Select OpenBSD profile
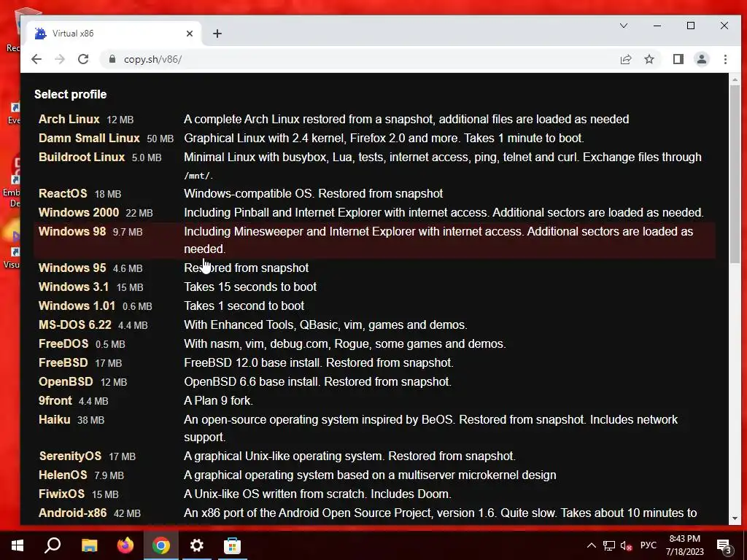747x560 pixels. point(66,382)
